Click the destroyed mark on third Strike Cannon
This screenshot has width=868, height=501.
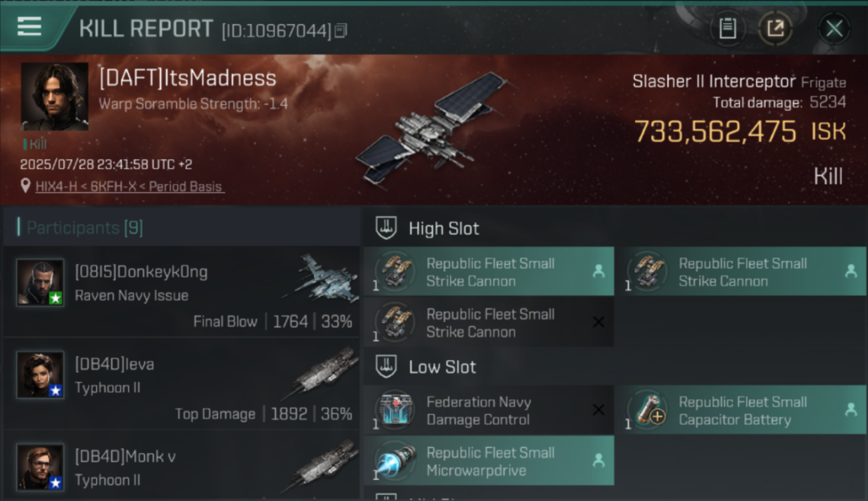598,322
